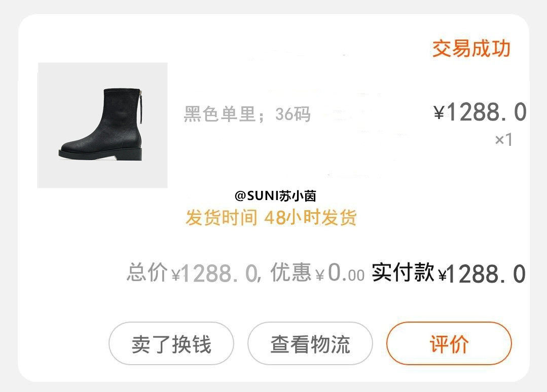This screenshot has width=547, height=392.
Task: Click the 发货时间 label
Action: click(221, 218)
